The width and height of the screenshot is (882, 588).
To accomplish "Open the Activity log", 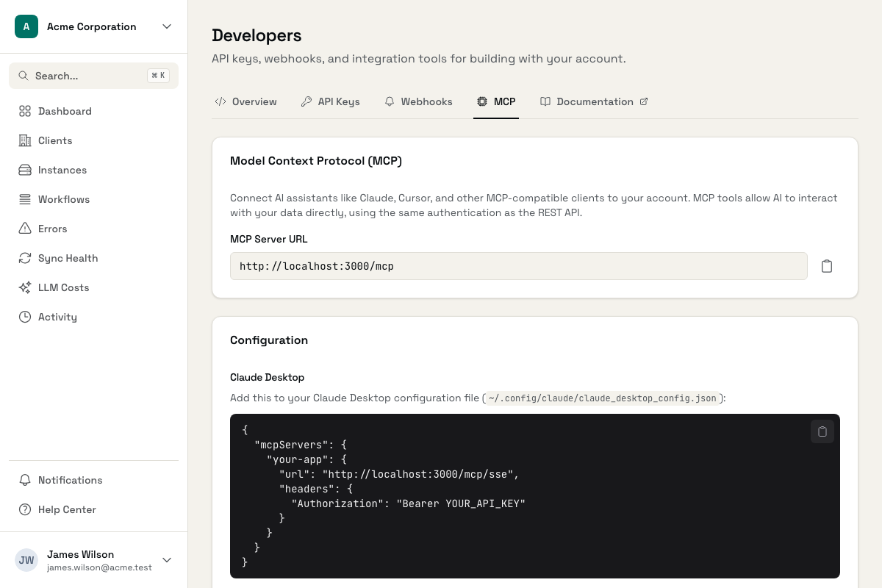I will coord(57,317).
